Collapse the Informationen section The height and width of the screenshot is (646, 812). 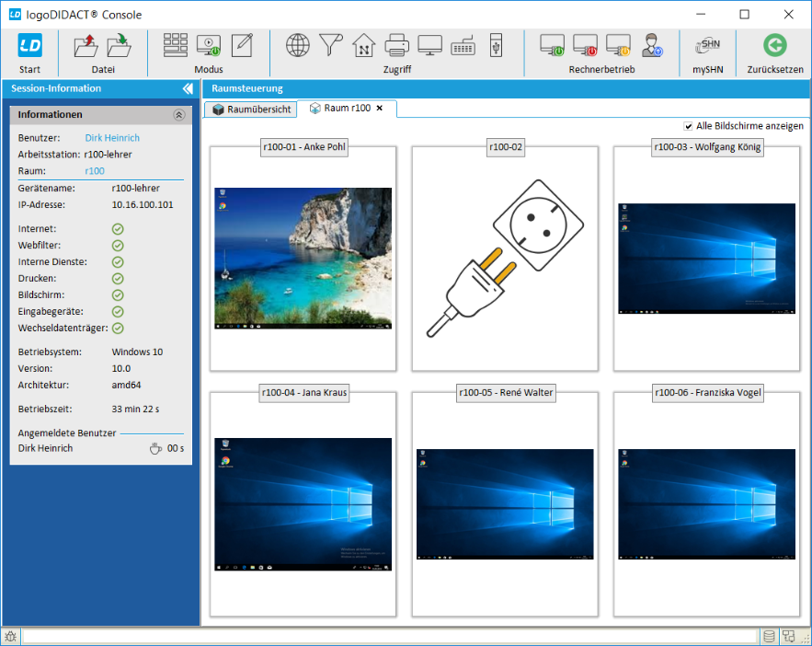(179, 115)
